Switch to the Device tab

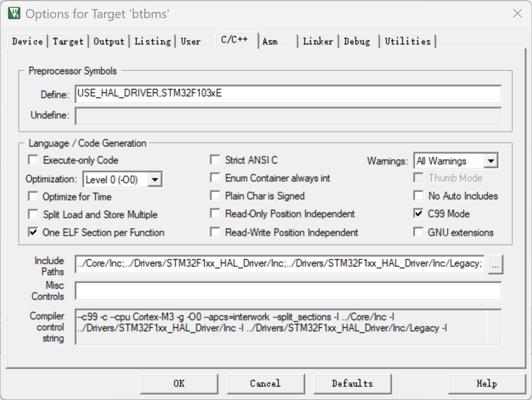point(27,41)
